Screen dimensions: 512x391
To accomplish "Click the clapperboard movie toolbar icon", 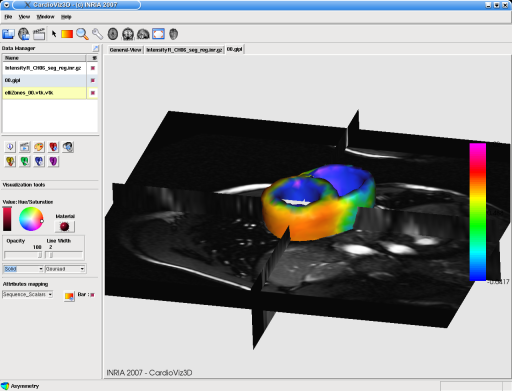I will pos(39,34).
